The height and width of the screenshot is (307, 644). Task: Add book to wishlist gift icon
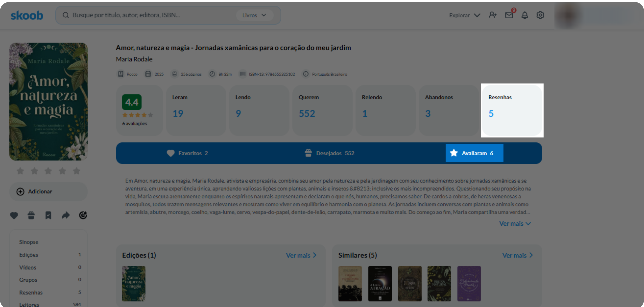[x=31, y=215]
